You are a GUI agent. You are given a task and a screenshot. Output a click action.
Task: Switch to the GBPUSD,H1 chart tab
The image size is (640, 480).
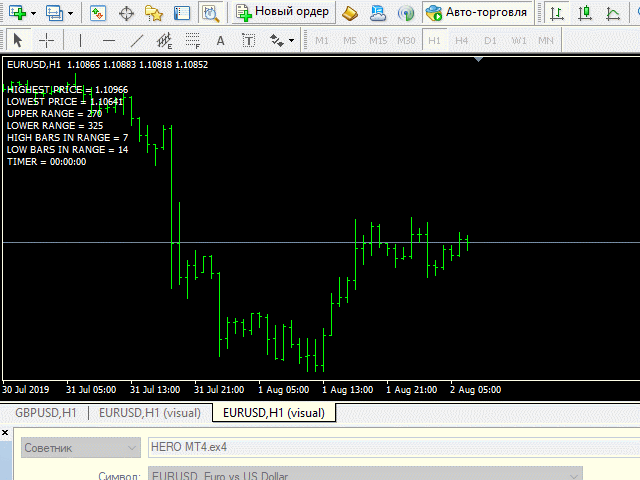tap(45, 413)
